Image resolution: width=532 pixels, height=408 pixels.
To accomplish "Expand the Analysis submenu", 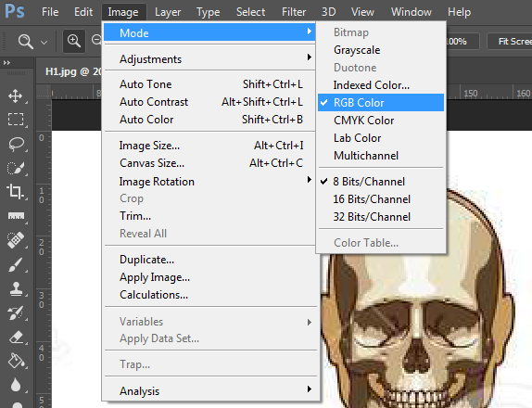I will pyautogui.click(x=209, y=390).
